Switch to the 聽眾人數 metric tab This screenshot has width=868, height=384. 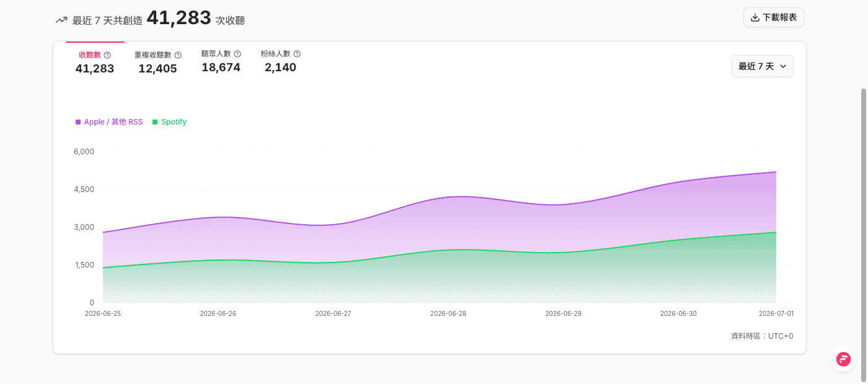[x=221, y=61]
